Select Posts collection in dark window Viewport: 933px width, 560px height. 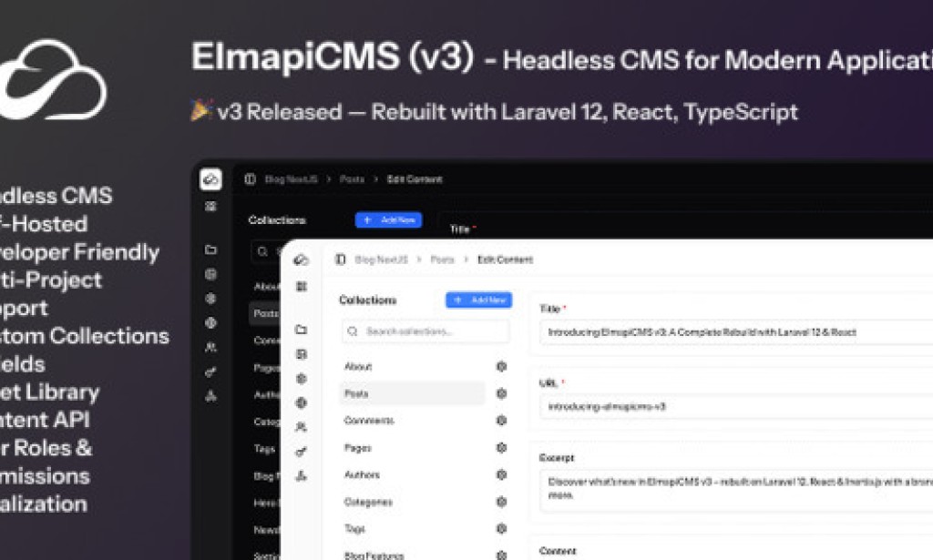coord(265,313)
